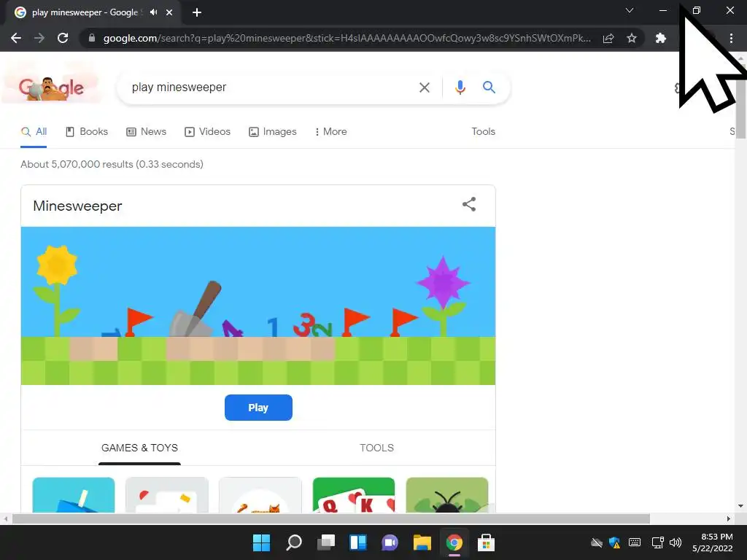This screenshot has height=560, width=747.
Task: Open Windows taskbar search
Action: click(294, 542)
